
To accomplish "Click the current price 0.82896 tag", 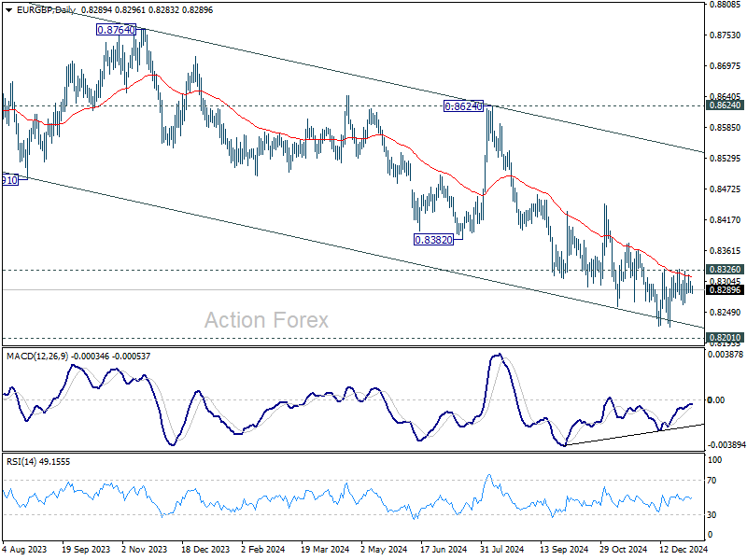I will [x=725, y=290].
